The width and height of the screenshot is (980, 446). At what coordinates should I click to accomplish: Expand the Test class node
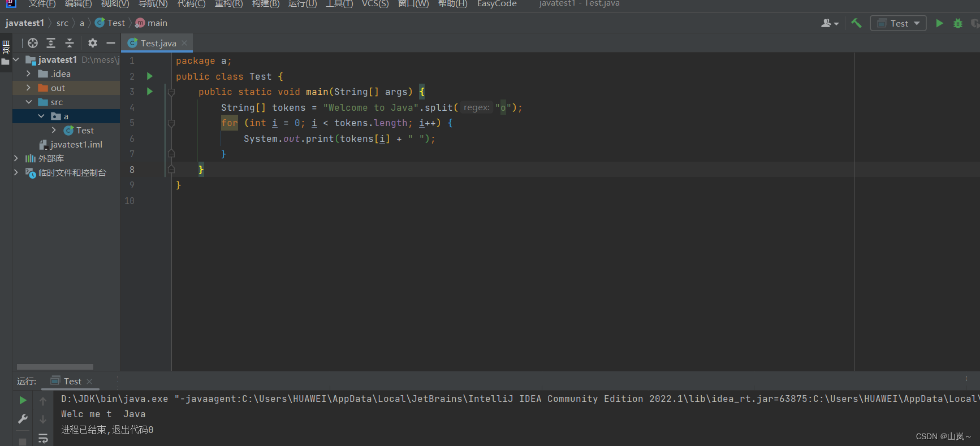click(x=54, y=130)
